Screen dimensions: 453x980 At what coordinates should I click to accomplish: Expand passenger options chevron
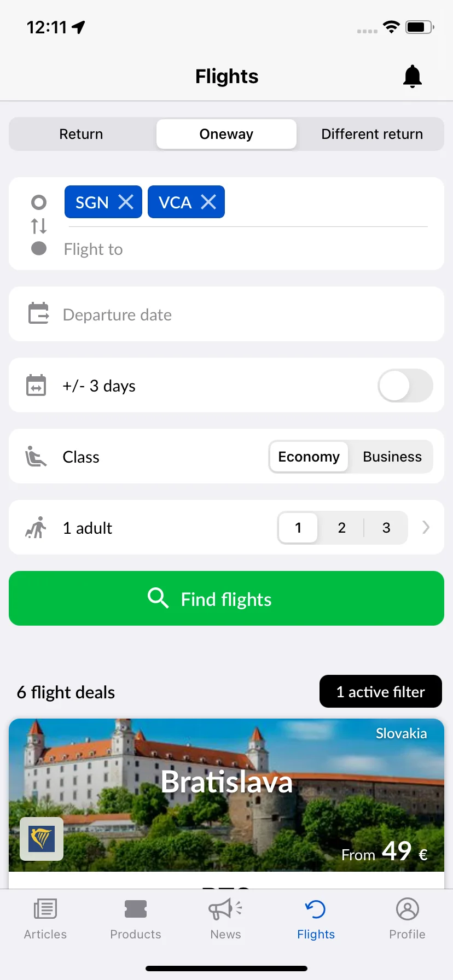[426, 527]
